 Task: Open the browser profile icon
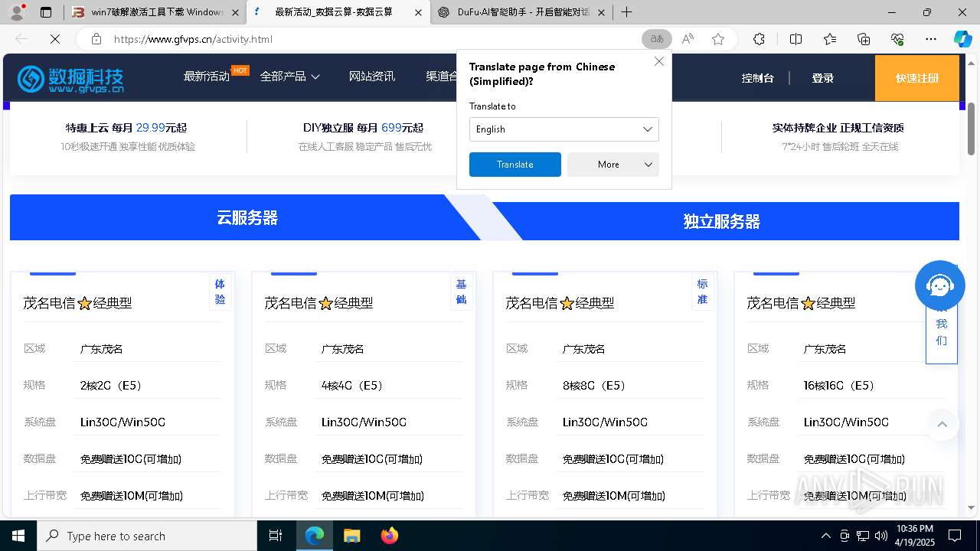point(17,12)
